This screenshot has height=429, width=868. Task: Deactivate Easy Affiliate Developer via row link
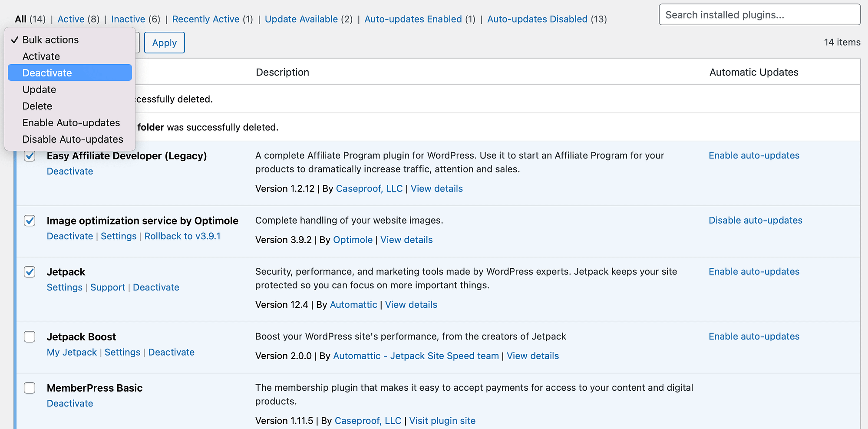click(70, 171)
